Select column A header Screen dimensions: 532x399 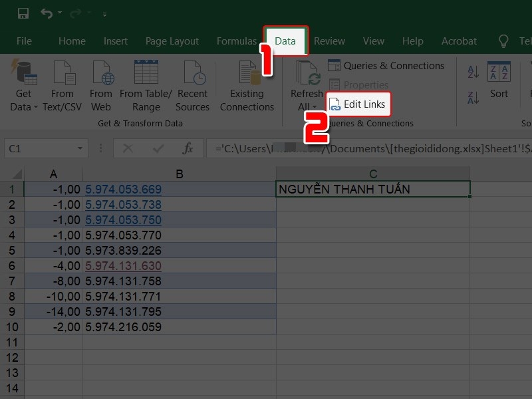(x=54, y=174)
